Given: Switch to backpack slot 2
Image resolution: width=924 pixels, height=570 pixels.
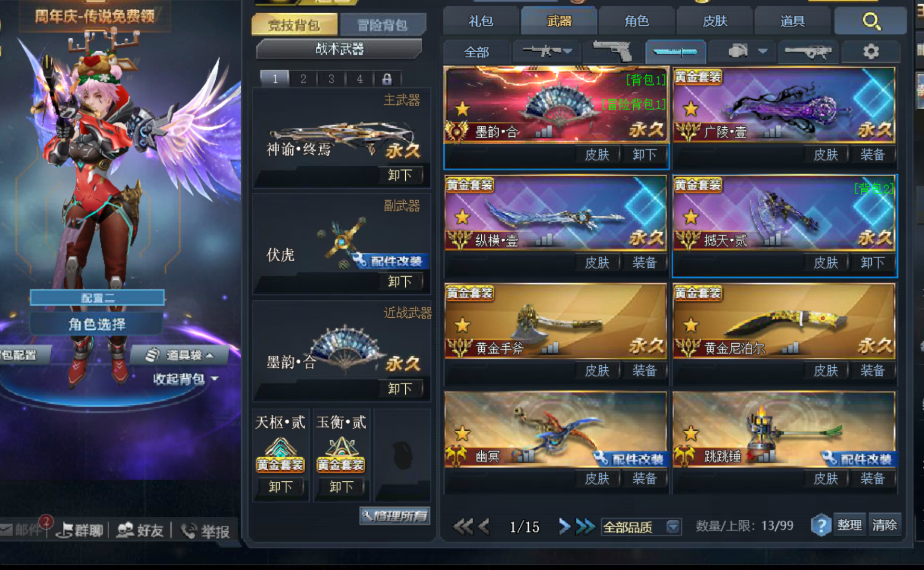Looking at the screenshot, I should click(x=303, y=79).
